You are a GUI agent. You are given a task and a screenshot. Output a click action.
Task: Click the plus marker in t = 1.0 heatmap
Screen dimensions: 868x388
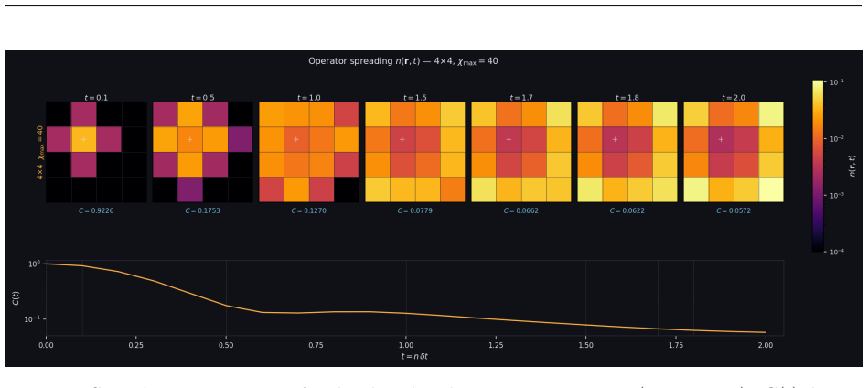click(x=296, y=139)
